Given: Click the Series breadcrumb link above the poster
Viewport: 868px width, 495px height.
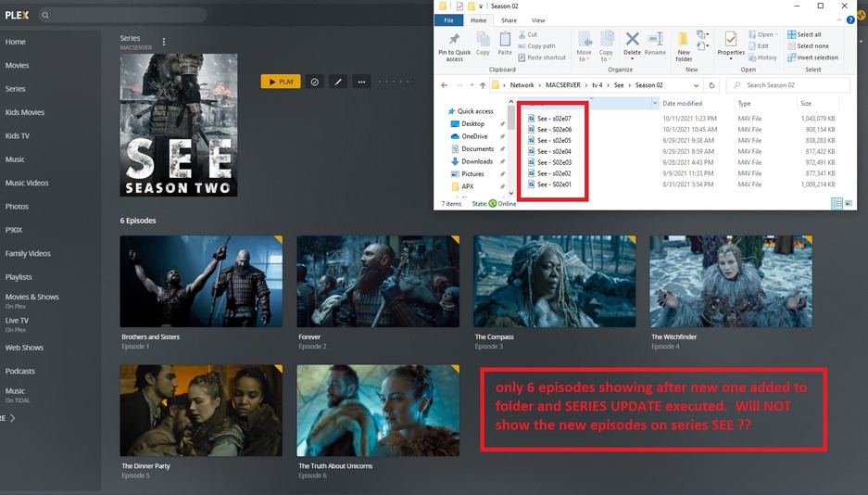Looking at the screenshot, I should tap(130, 38).
